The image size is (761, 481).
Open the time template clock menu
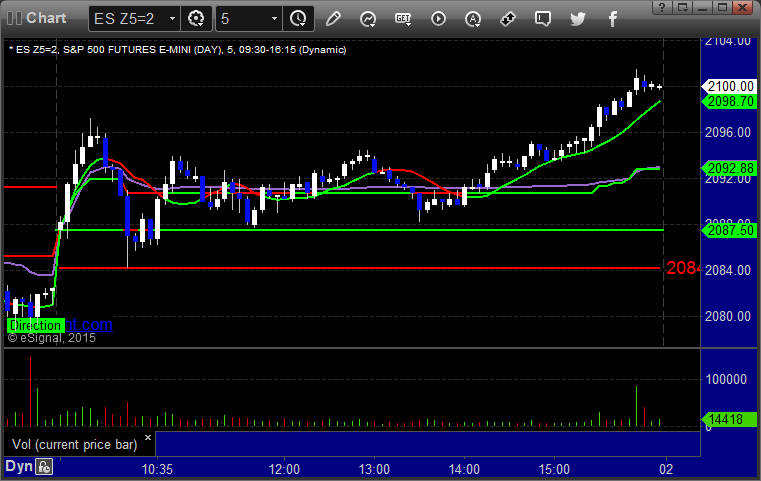[298, 19]
